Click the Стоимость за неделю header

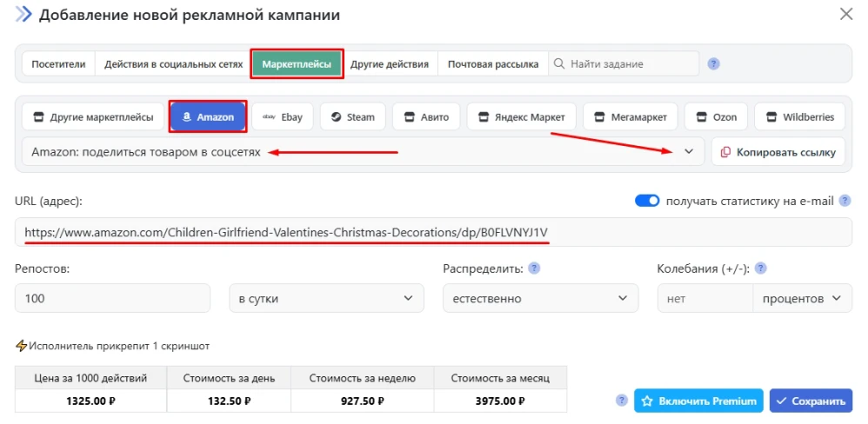click(363, 379)
